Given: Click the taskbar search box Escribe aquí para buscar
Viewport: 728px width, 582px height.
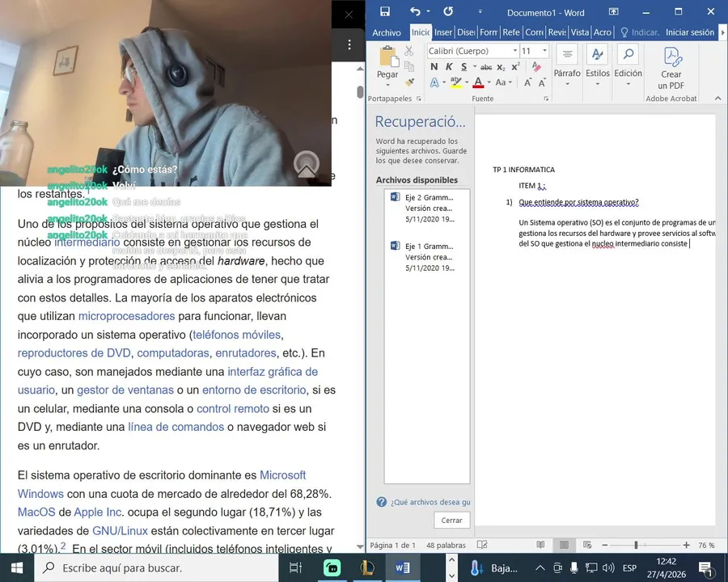Looking at the screenshot, I should pos(156,567).
